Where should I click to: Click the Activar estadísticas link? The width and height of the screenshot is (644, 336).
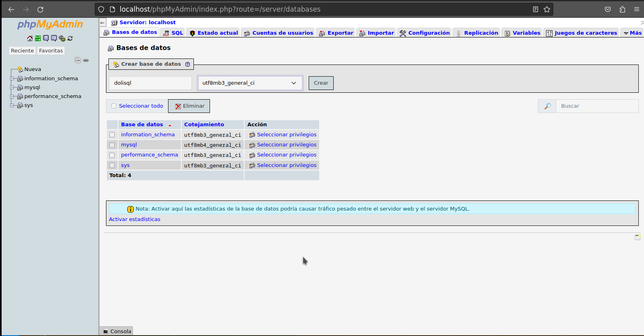pyautogui.click(x=135, y=219)
